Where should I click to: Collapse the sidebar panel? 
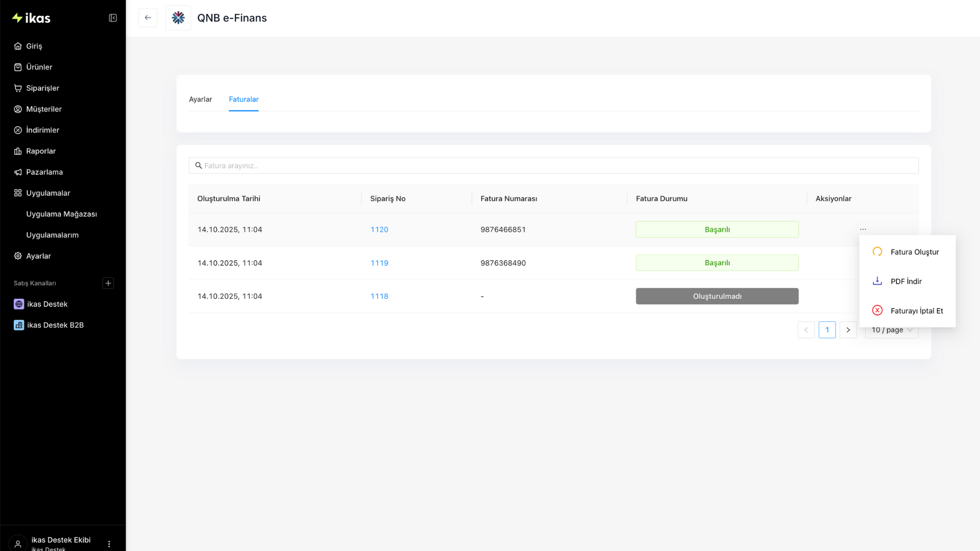pos(113,18)
